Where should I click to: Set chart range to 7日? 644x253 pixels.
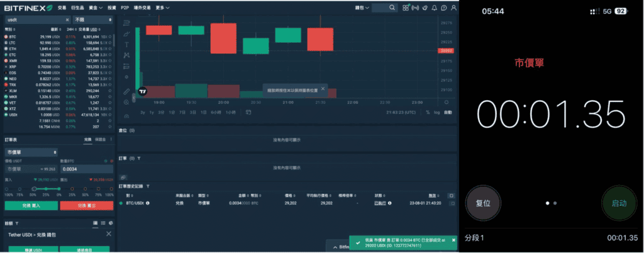point(182,112)
